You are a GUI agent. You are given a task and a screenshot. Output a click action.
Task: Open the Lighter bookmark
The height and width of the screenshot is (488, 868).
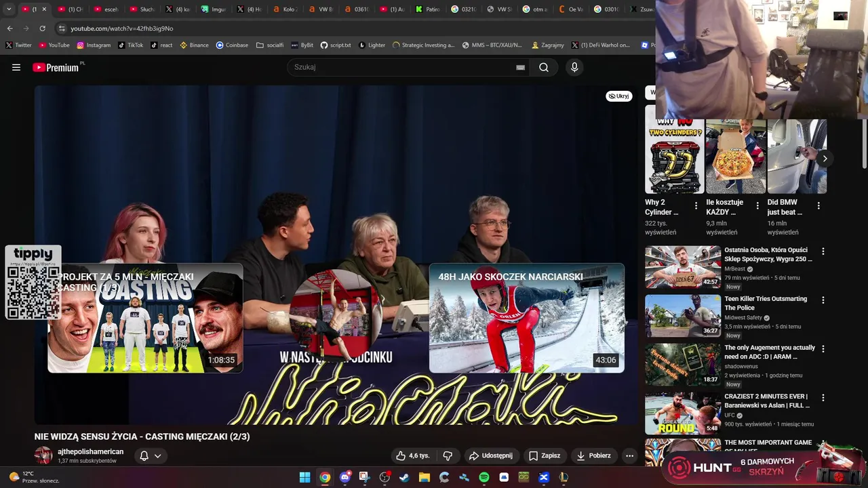pyautogui.click(x=372, y=45)
